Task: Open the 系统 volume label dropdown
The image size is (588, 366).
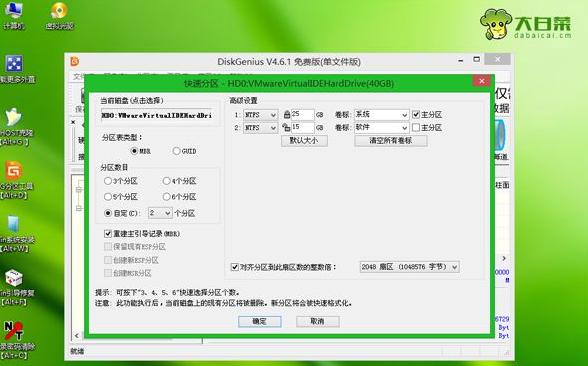Action: [381, 115]
